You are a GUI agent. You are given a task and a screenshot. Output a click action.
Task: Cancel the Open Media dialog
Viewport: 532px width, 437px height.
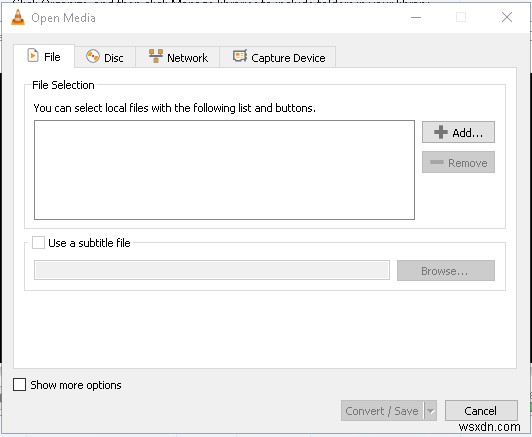[481, 411]
